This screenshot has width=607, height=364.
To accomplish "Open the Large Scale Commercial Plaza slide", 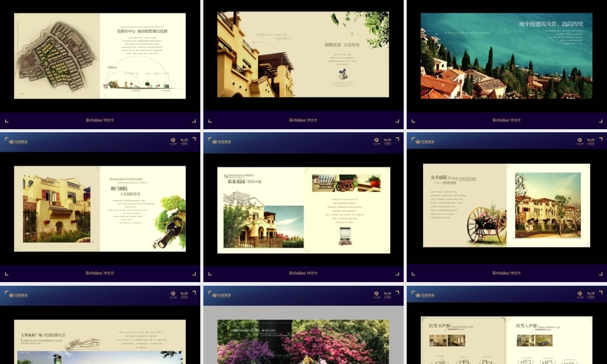I will [100, 342].
